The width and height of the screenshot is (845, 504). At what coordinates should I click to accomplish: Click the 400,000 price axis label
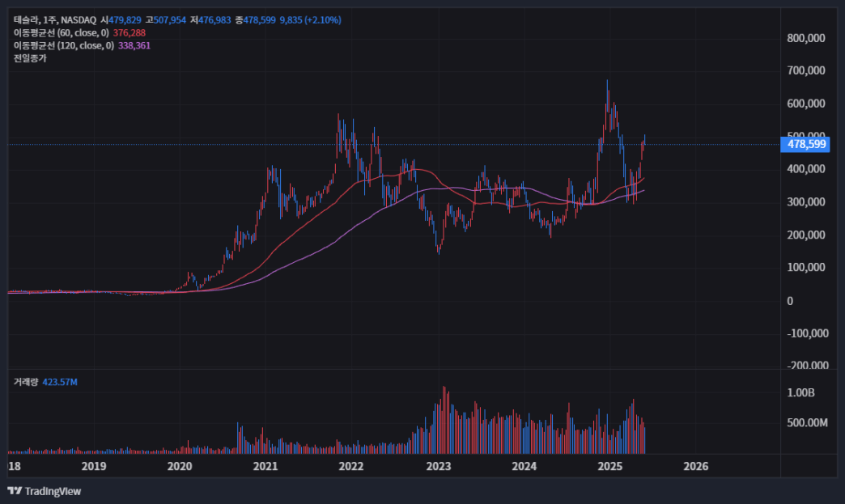point(805,169)
